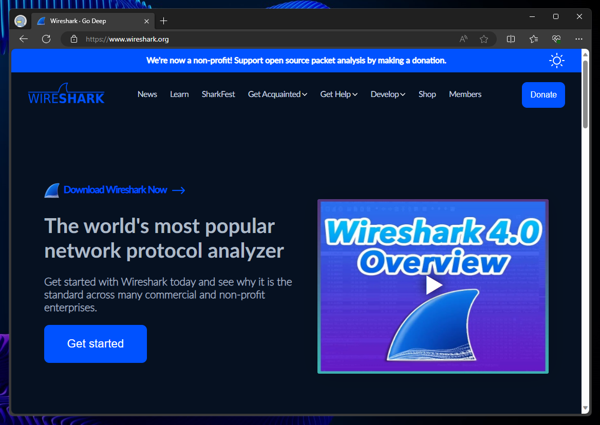
Task: Expand the Get Acquainted dropdown
Action: [x=277, y=94]
